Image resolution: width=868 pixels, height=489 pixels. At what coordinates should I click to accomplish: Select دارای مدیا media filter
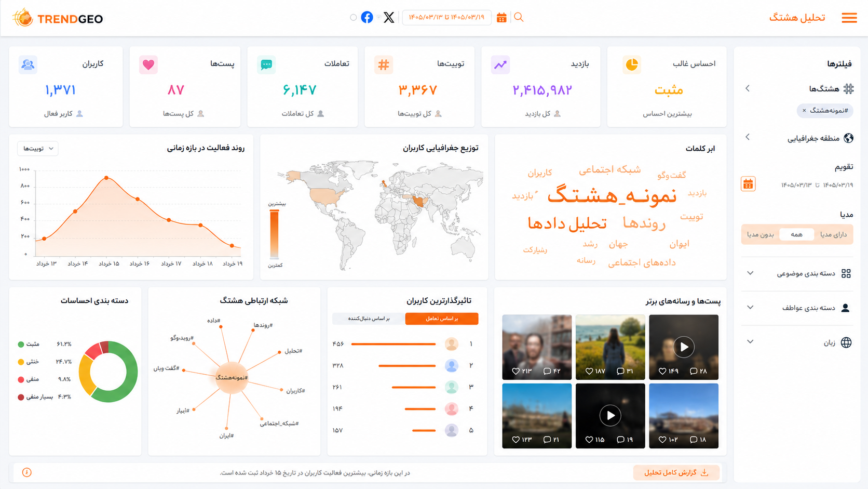[833, 234]
